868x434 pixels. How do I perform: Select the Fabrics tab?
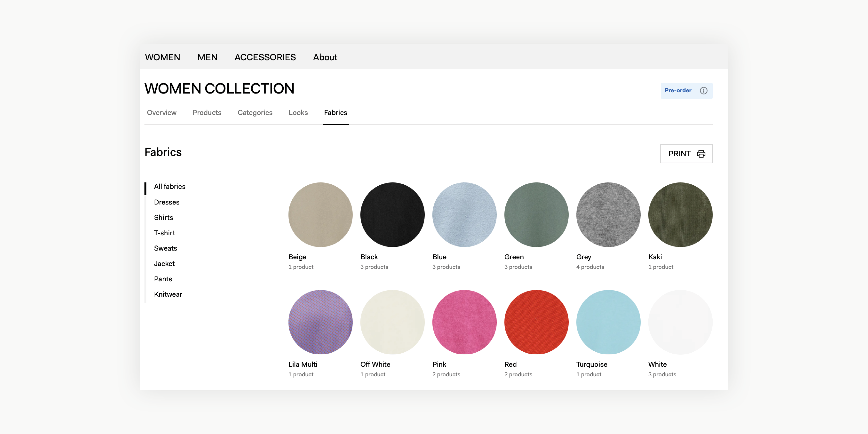[x=335, y=112]
